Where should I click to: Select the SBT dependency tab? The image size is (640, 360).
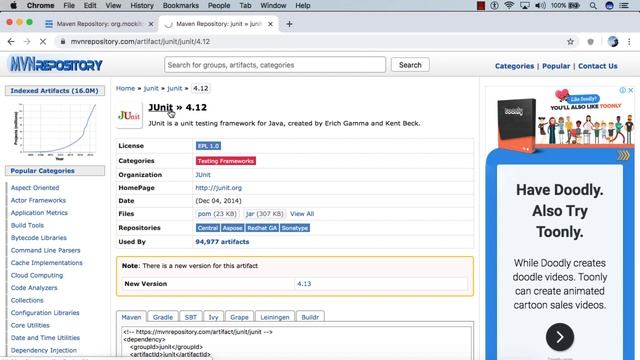[191, 317]
